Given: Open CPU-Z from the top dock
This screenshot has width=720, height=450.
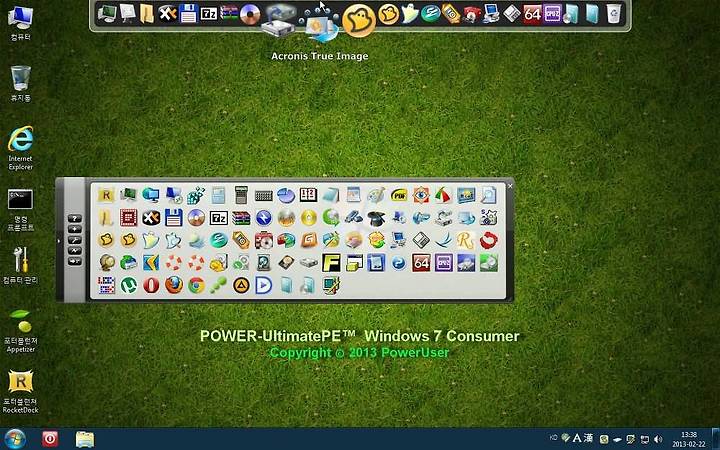Looking at the screenshot, I should coord(552,14).
